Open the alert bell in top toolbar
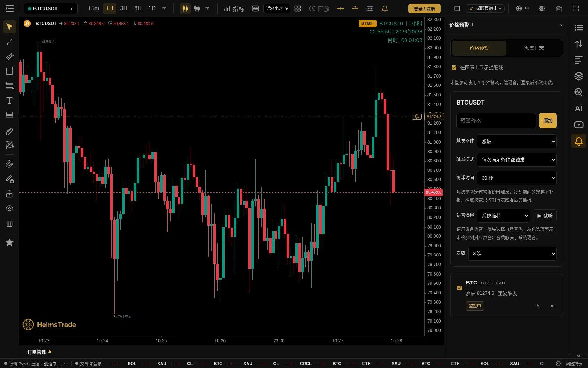588x368 pixels. point(385,8)
